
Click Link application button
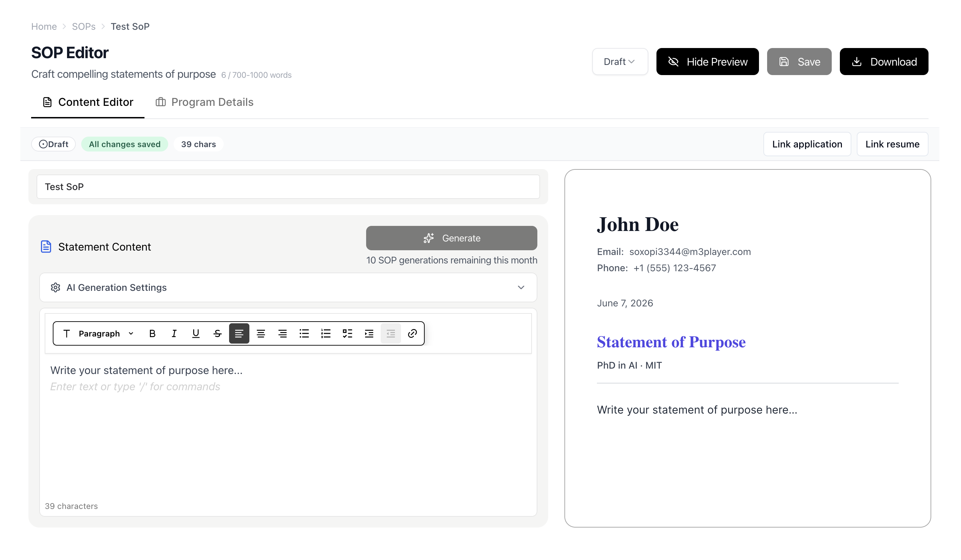(x=808, y=144)
